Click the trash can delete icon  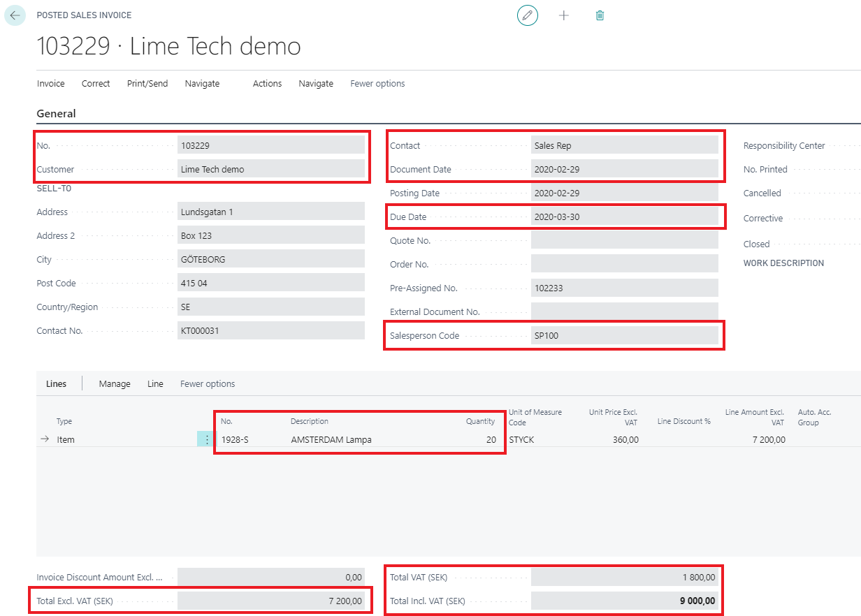[600, 15]
